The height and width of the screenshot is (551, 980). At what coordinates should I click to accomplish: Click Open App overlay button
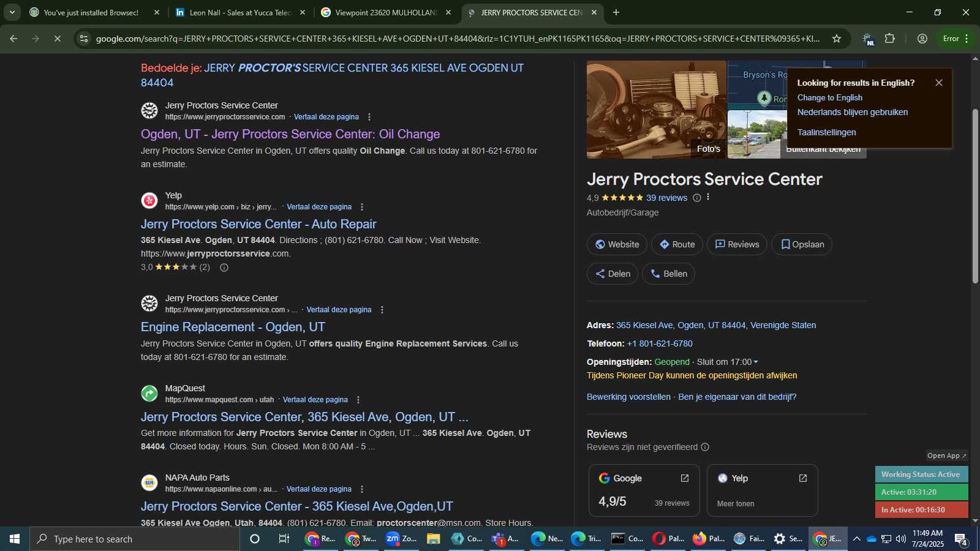click(x=946, y=455)
